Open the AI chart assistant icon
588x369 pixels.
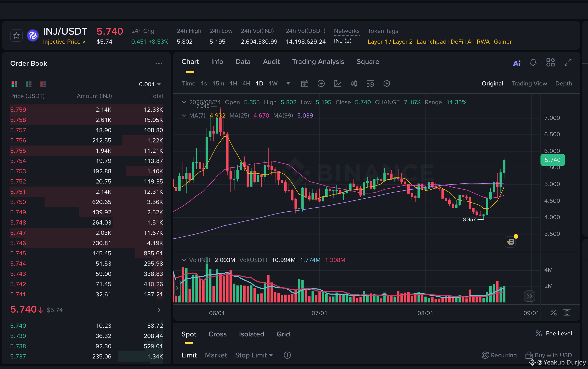517,63
